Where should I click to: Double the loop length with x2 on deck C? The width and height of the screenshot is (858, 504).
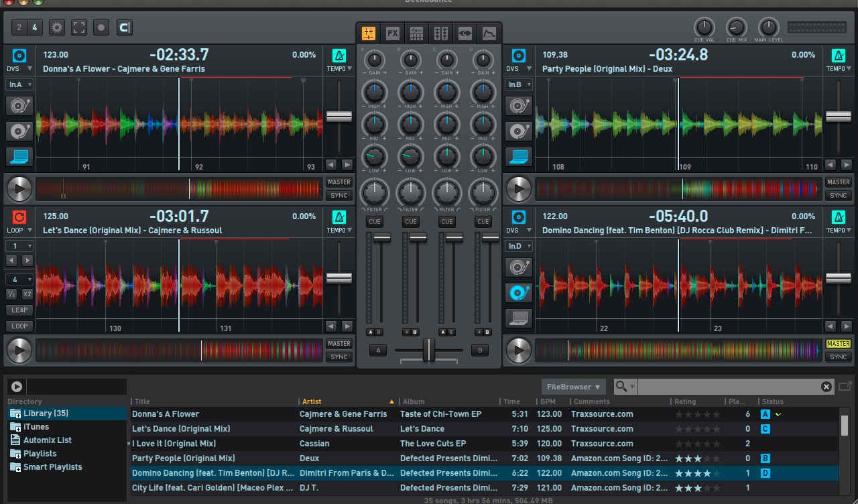click(x=27, y=294)
